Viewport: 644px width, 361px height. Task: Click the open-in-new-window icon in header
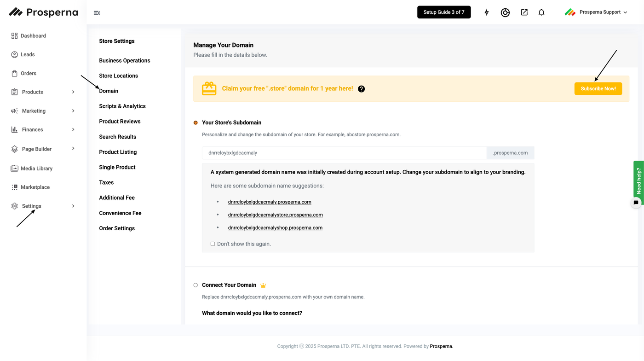pos(524,12)
